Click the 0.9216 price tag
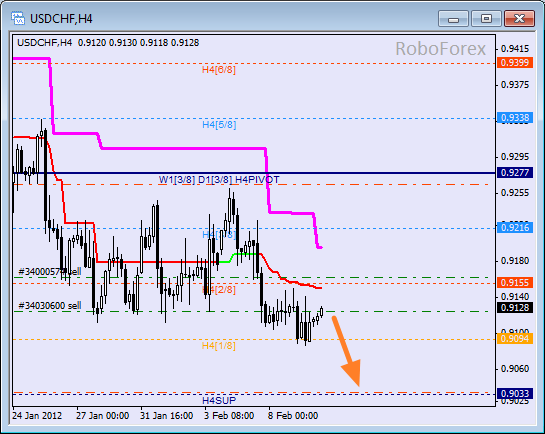This screenshot has width=545, height=434. click(515, 228)
